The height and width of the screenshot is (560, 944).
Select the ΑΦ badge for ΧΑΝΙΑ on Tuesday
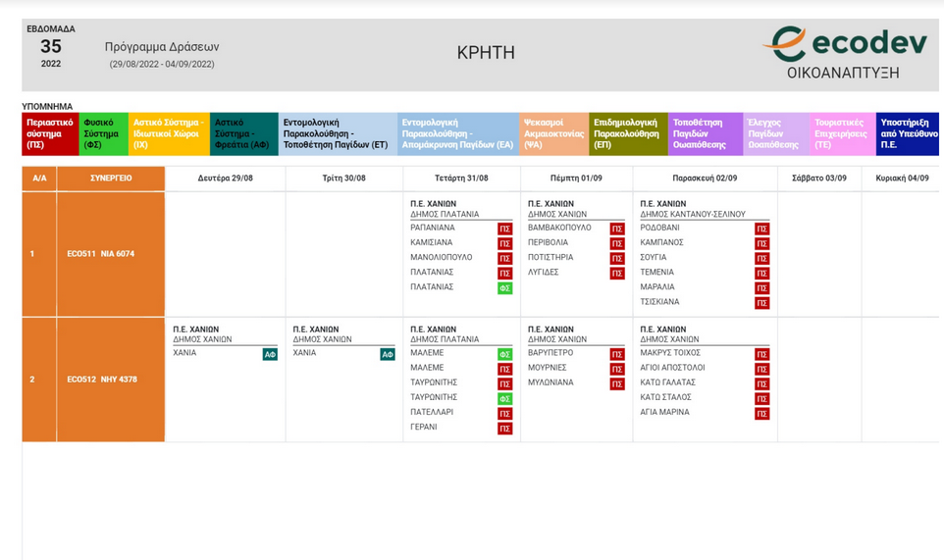point(388,354)
